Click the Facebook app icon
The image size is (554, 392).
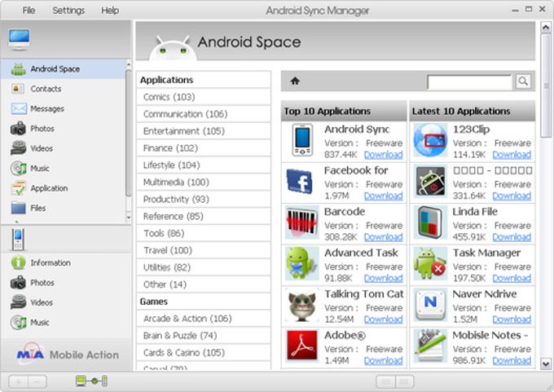coord(300,182)
